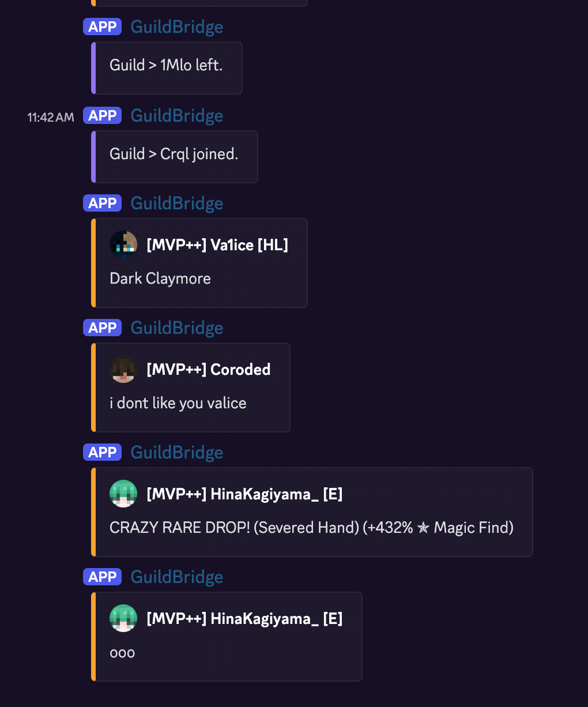This screenshot has width=588, height=707.
Task: Click APP badge above Coroded's message
Action: point(103,328)
